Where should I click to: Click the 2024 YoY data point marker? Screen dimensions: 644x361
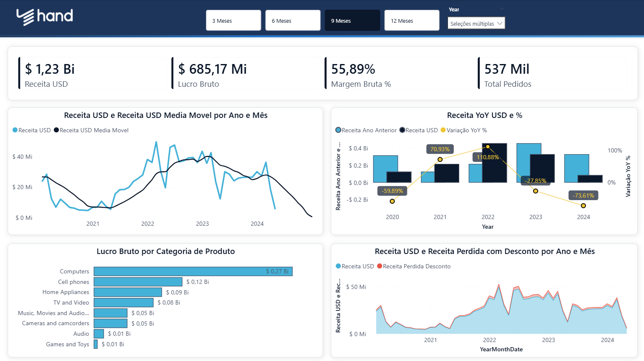(x=583, y=206)
